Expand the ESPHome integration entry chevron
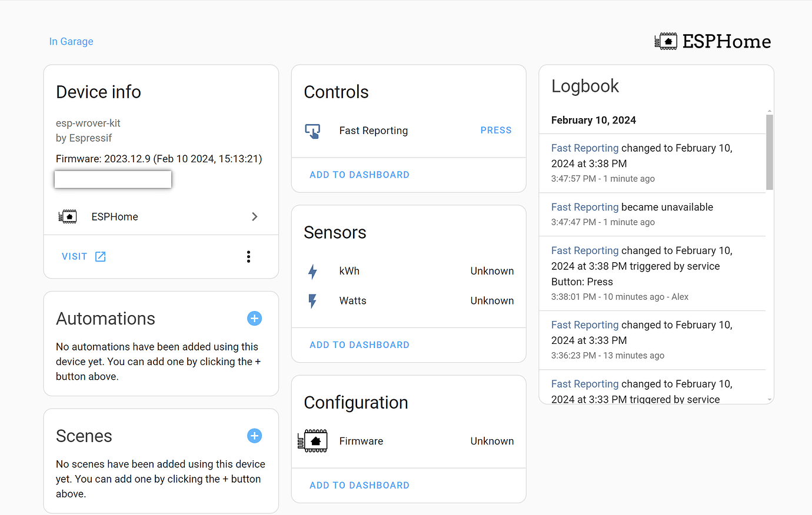Viewport: 812px width, 515px height. click(x=254, y=216)
